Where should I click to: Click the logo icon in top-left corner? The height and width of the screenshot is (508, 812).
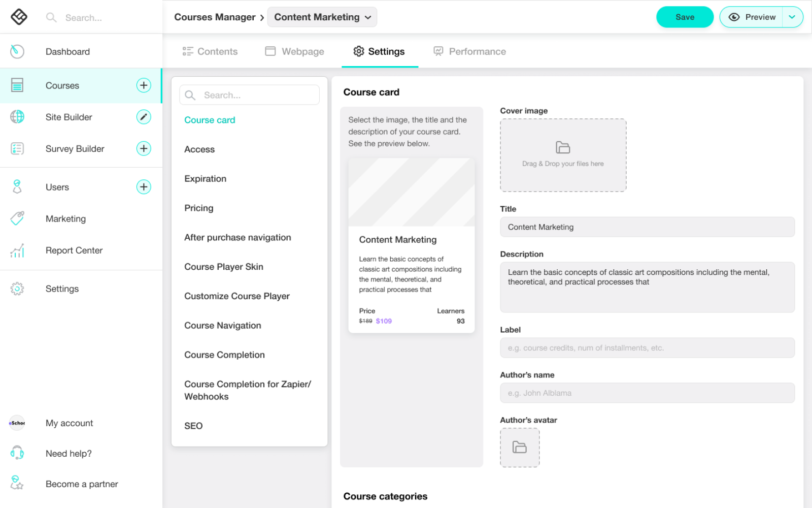click(19, 17)
